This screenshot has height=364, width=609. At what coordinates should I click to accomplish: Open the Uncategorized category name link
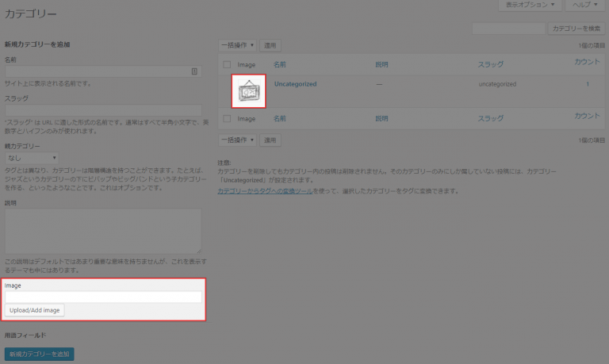coord(295,83)
